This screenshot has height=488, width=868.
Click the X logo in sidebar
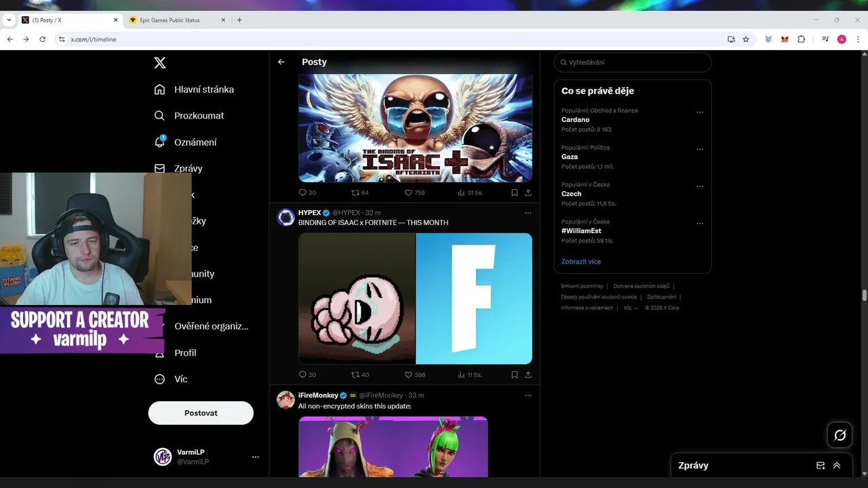point(160,63)
